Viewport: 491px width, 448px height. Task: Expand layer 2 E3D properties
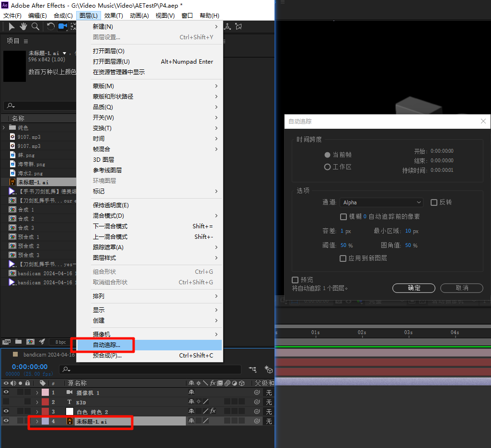coord(37,402)
